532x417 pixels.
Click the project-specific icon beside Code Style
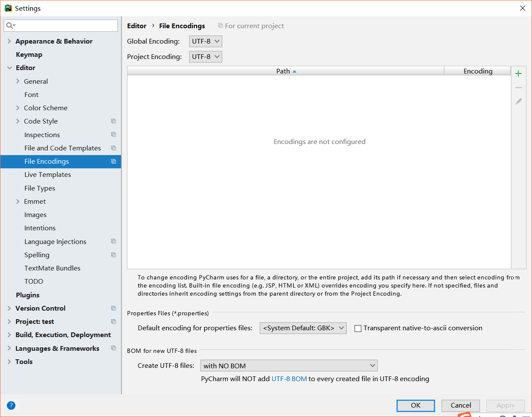pyautogui.click(x=113, y=121)
